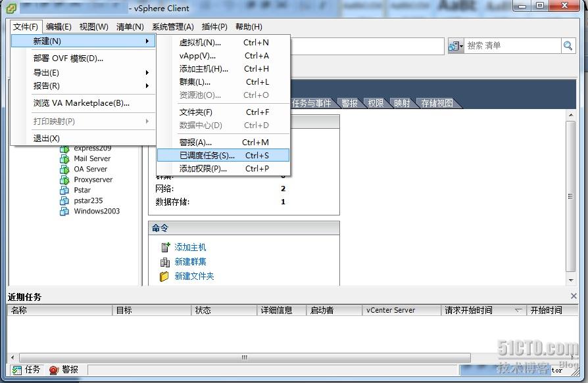Open the 帮助(H) menu
This screenshot has width=588, height=383.
tap(249, 26)
